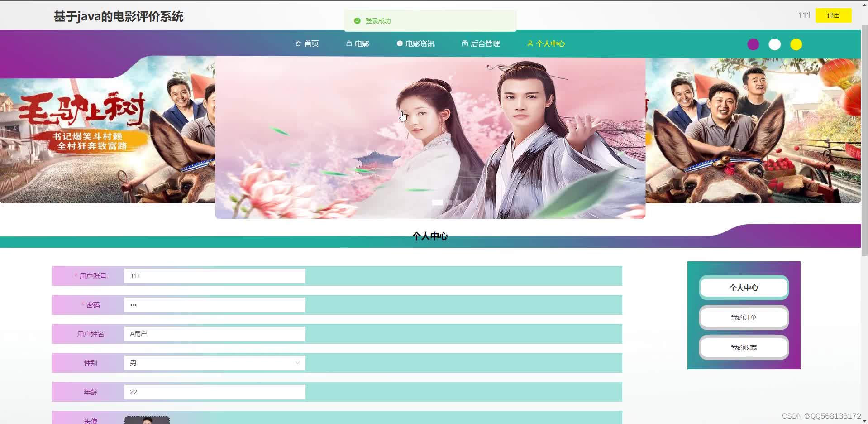The image size is (868, 424).
Task: Pick the purple theme color circle
Action: [753, 44]
